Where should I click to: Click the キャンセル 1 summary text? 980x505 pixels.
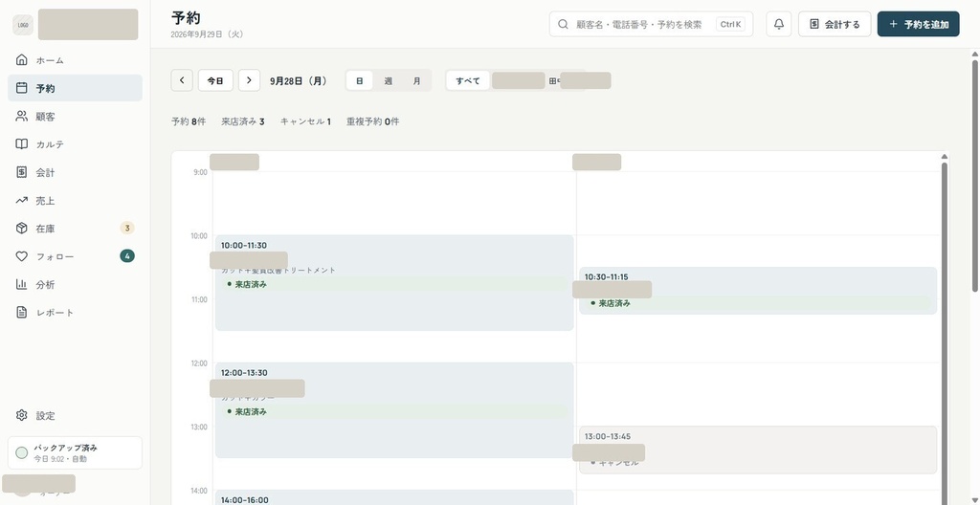[305, 121]
